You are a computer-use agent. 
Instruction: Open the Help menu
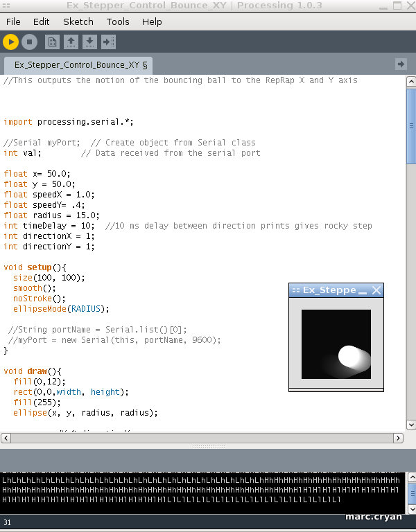coord(152,21)
